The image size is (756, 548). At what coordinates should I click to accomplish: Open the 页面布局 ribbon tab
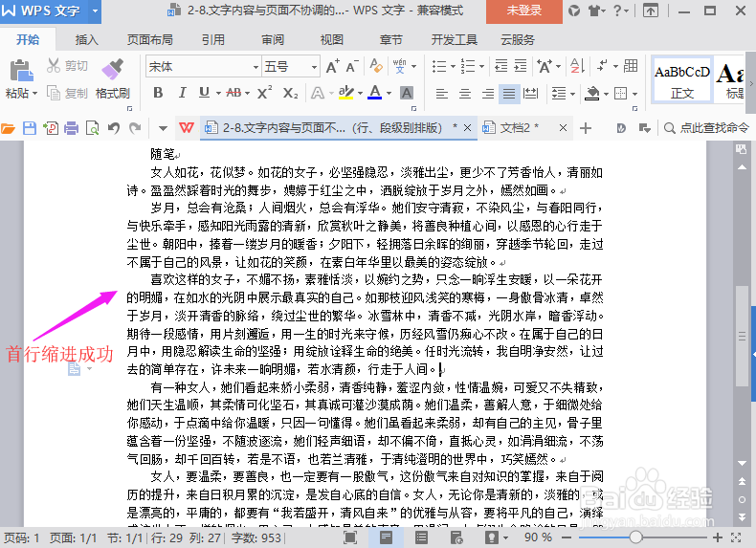[x=150, y=39]
